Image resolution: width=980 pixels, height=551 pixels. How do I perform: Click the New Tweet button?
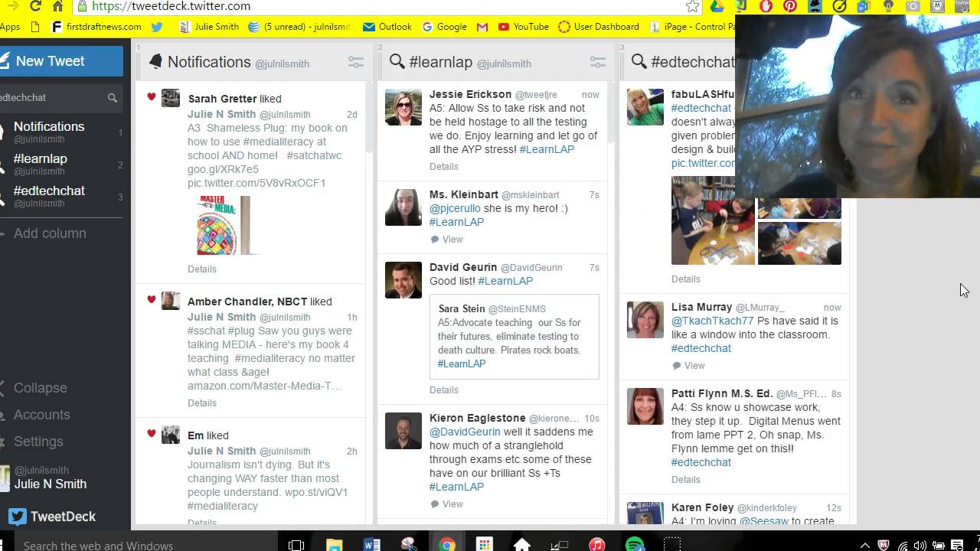click(61, 61)
